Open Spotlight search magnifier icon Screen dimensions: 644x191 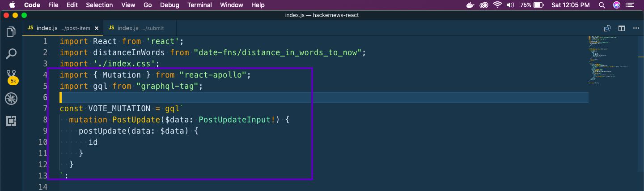coord(602,5)
